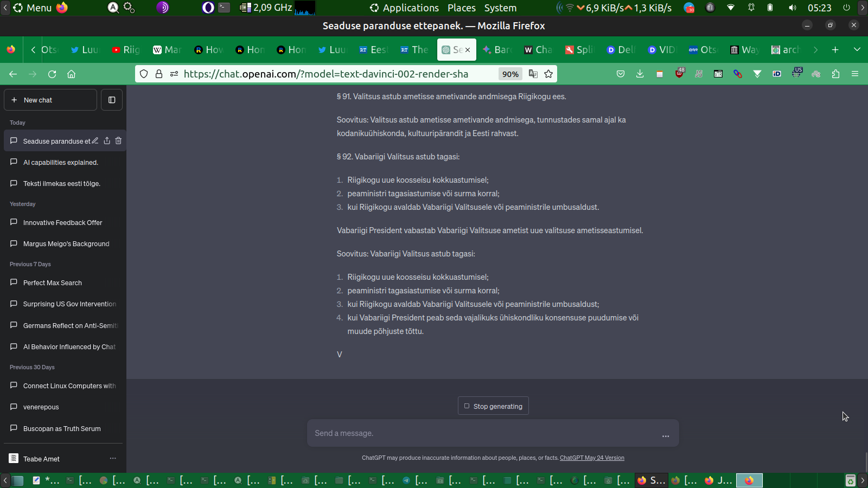The width and height of the screenshot is (868, 488).
Task: Translate this page using the translate icon
Action: pos(533,74)
